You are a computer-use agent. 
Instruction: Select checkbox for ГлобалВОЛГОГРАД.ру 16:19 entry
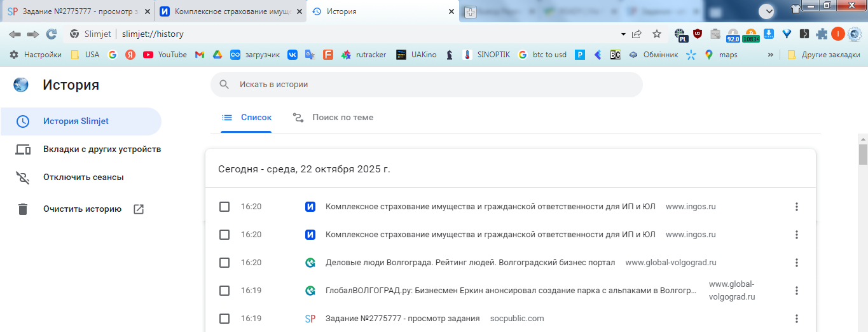[x=224, y=291]
